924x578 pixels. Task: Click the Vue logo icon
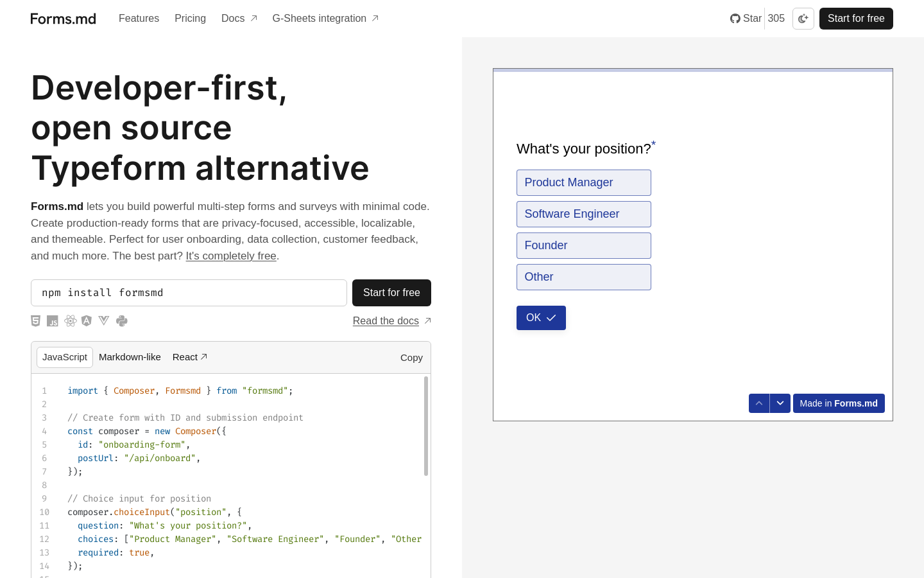104,320
